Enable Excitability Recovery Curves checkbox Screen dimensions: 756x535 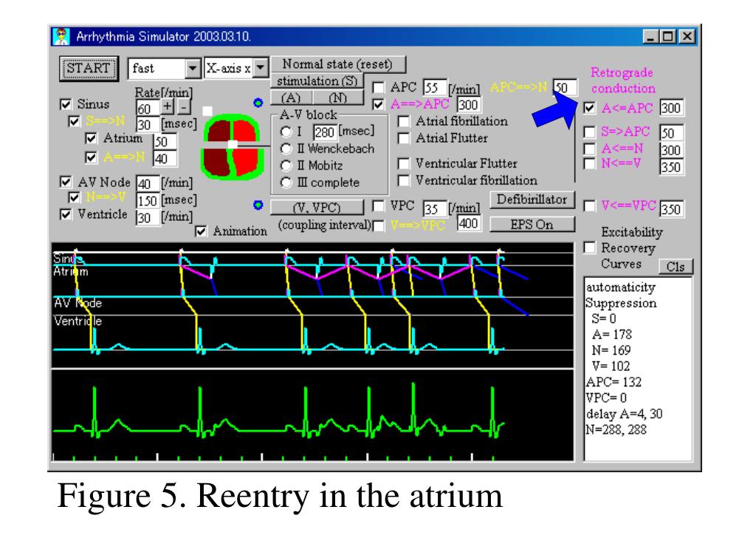590,248
